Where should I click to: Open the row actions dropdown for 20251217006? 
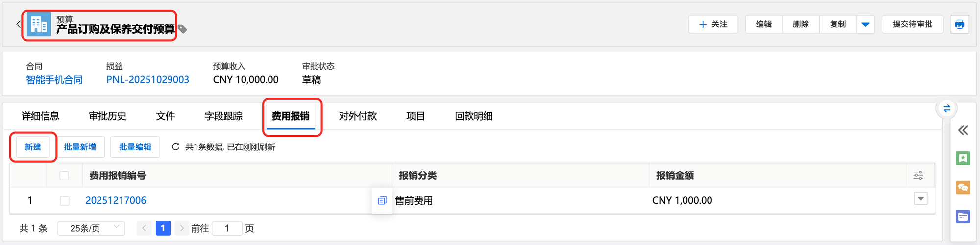(921, 199)
